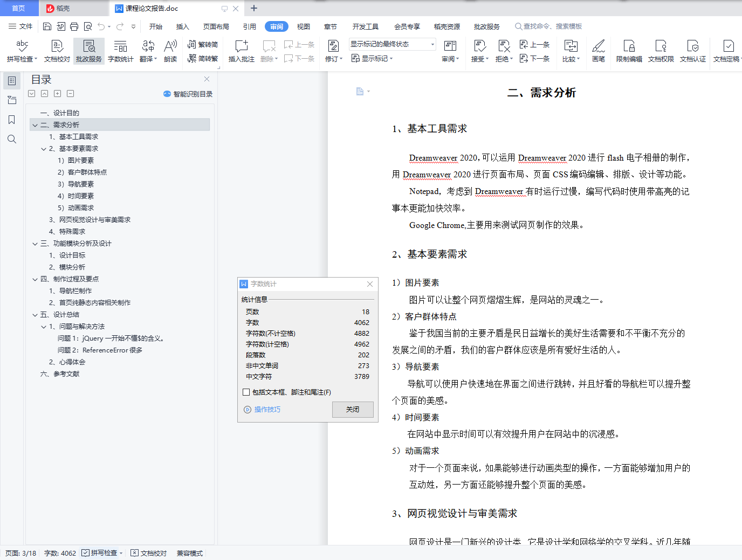Click the 查找命令、搜索模板 search box
This screenshot has height=560, width=742.
[548, 26]
